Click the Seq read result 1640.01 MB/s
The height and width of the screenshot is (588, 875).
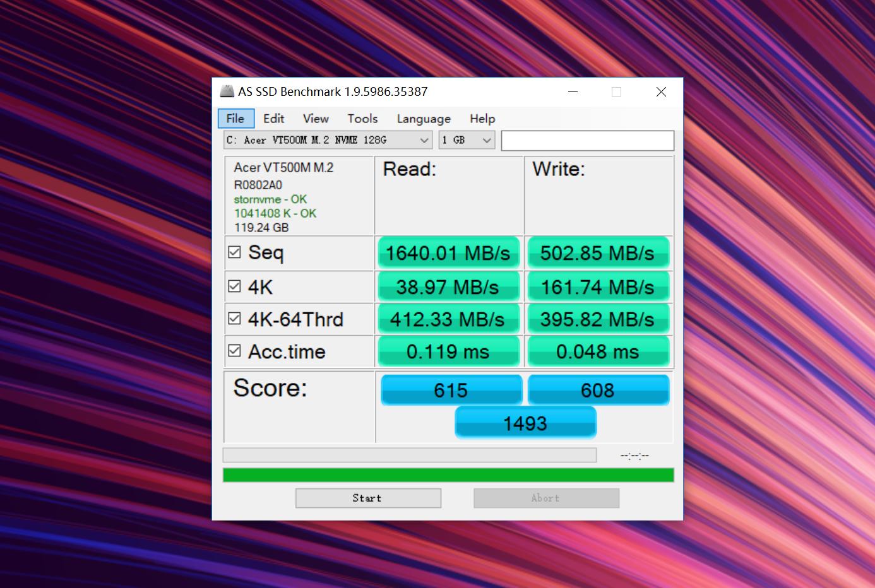coord(448,253)
